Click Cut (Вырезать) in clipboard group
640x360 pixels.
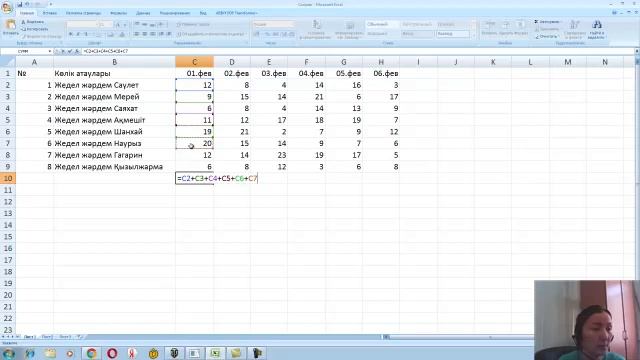33,22
